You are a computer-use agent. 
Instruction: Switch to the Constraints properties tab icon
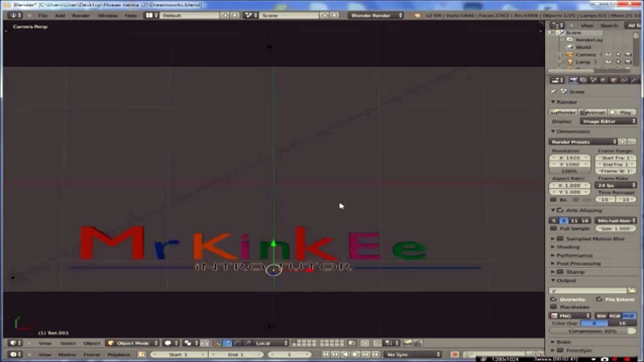pos(624,80)
